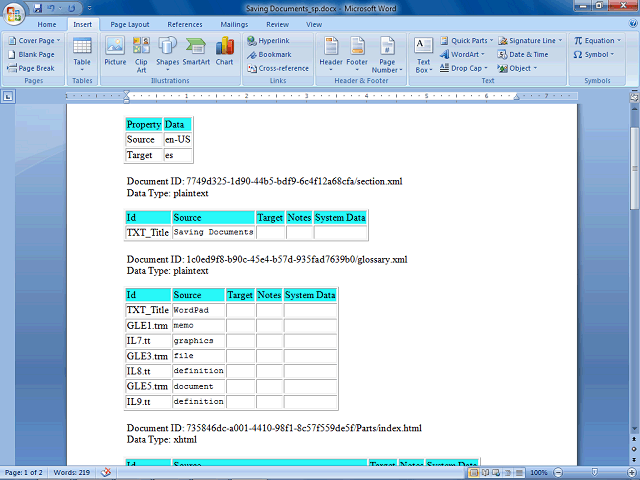Insert a Bookmark

point(269,54)
